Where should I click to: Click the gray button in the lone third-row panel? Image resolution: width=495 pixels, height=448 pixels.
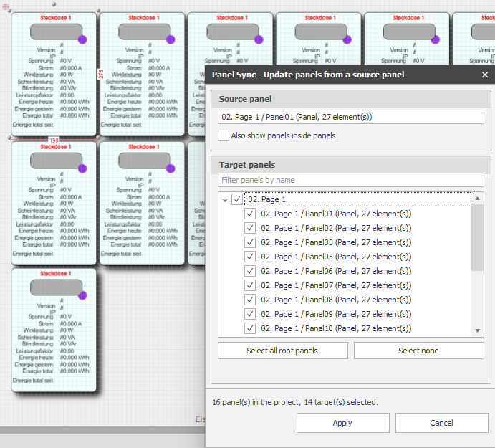[56, 287]
